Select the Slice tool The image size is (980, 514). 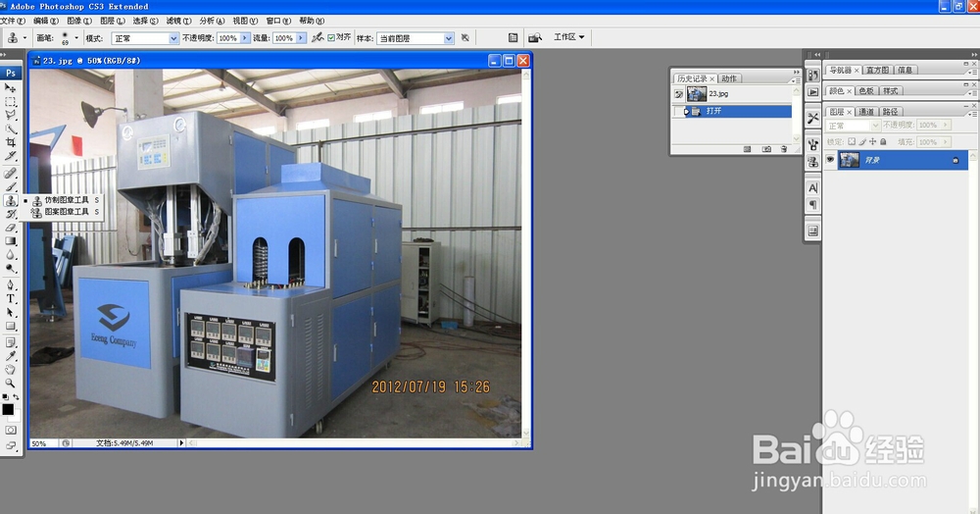pos(10,156)
